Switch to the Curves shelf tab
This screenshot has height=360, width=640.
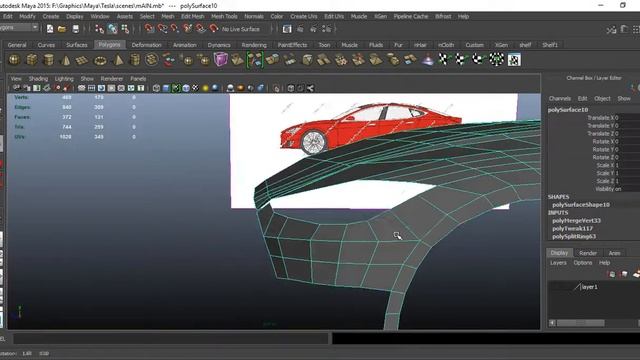(x=46, y=45)
